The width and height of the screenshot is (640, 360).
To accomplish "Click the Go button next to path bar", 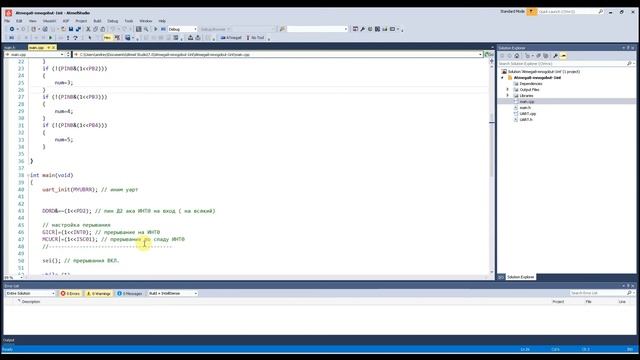I will point(489,54).
